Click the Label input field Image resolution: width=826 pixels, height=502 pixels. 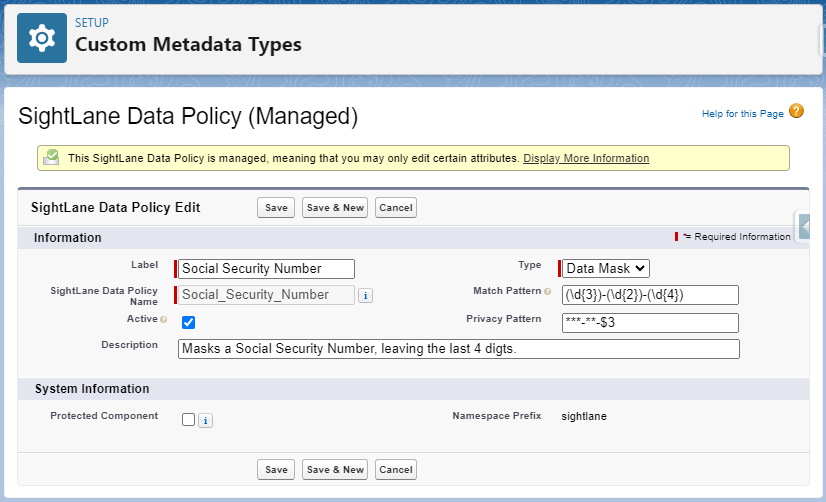tap(266, 269)
